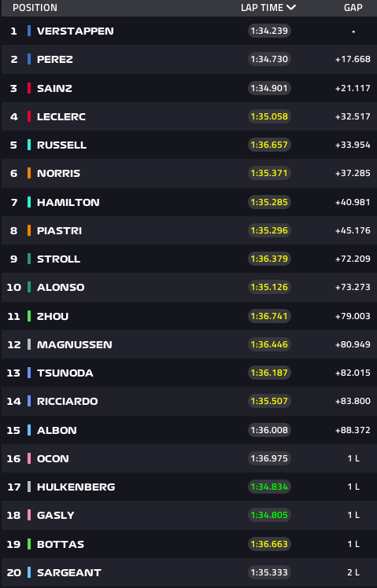Click Hamilton's teal team color bar
The height and width of the screenshot is (588, 377).
pos(29,202)
